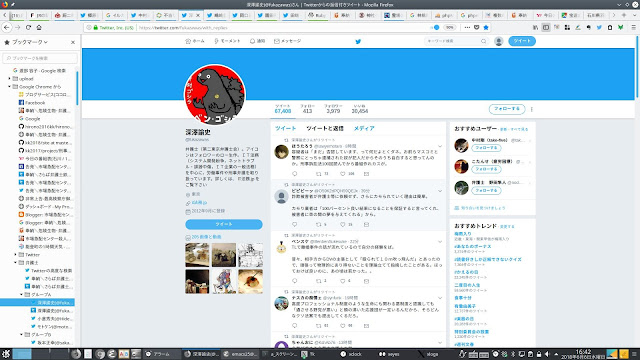The image size is (640, 360).
Task: Switch to the emacs window in the taskbar
Action: point(241,354)
